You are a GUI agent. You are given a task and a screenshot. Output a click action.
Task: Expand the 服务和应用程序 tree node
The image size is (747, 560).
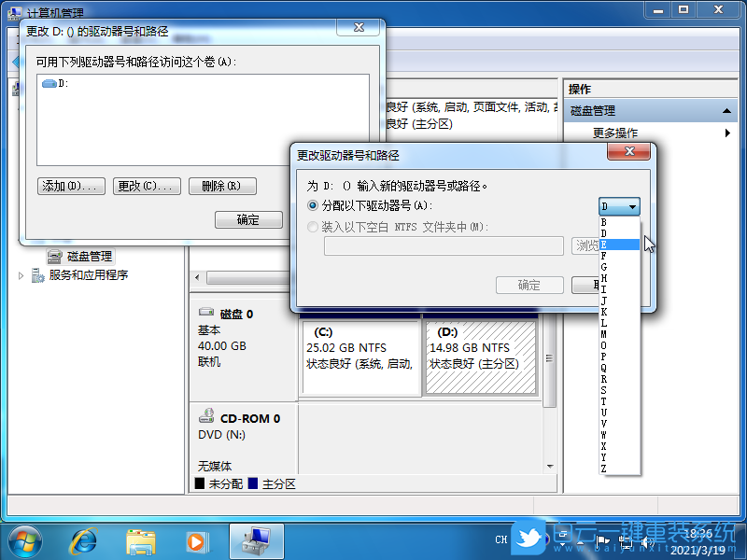tap(21, 275)
